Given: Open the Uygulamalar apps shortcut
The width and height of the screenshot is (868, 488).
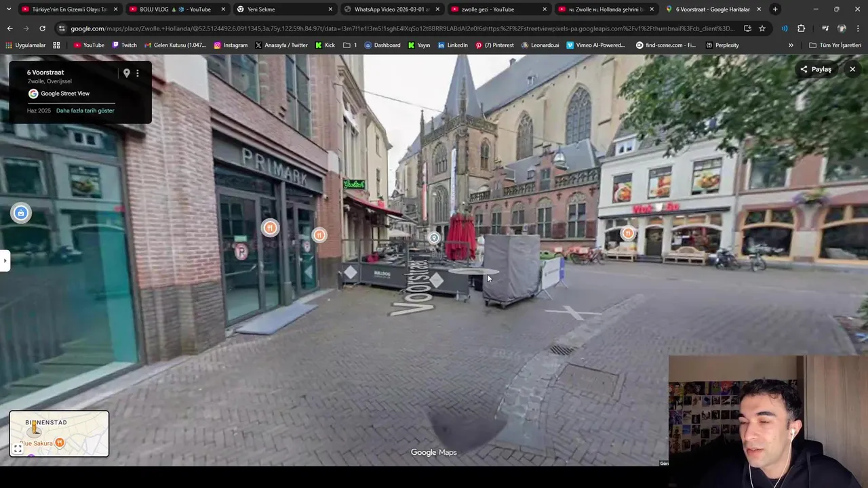Looking at the screenshot, I should point(24,45).
